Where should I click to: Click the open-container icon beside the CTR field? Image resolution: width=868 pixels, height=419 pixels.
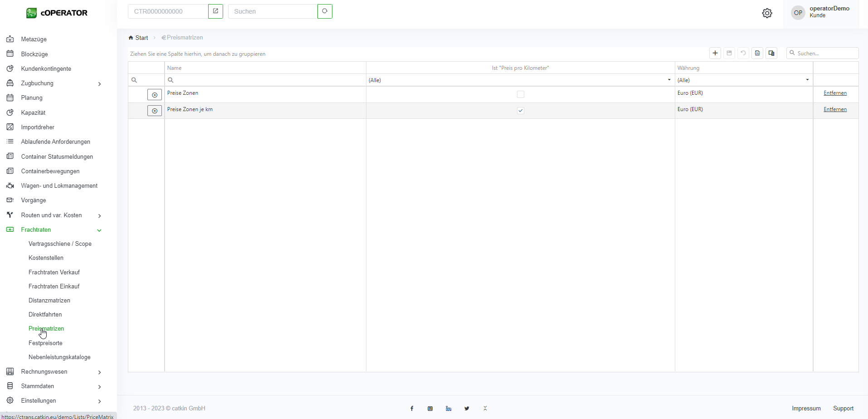(215, 11)
